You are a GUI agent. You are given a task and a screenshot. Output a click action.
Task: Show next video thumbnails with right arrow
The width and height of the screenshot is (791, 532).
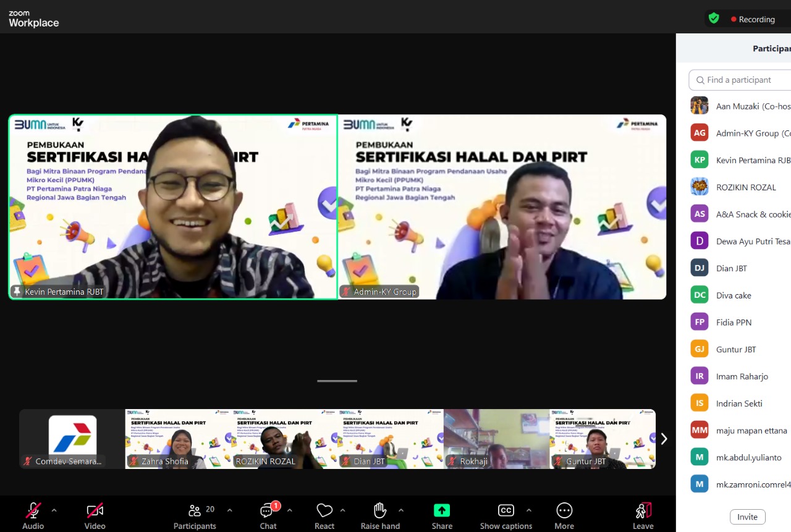(664, 439)
